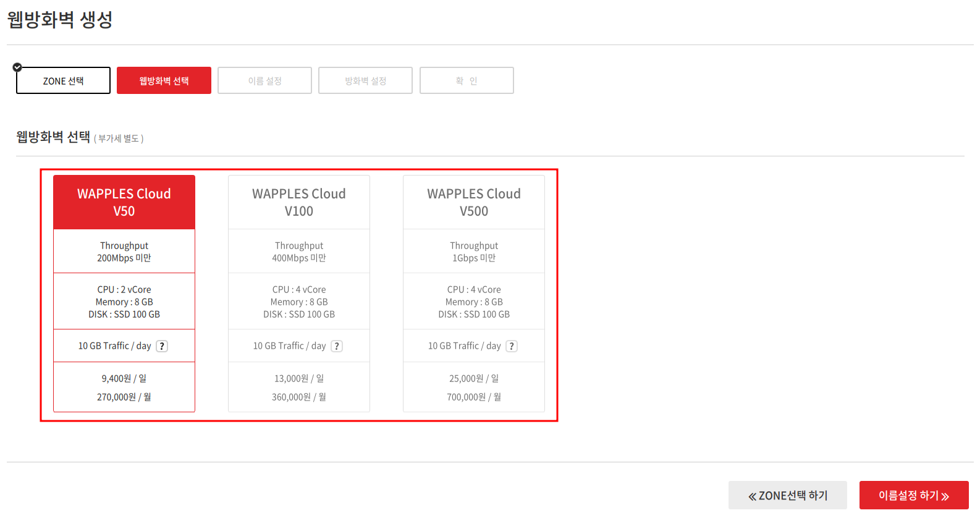Click the 웹방화벽 선택 step tab

point(164,80)
